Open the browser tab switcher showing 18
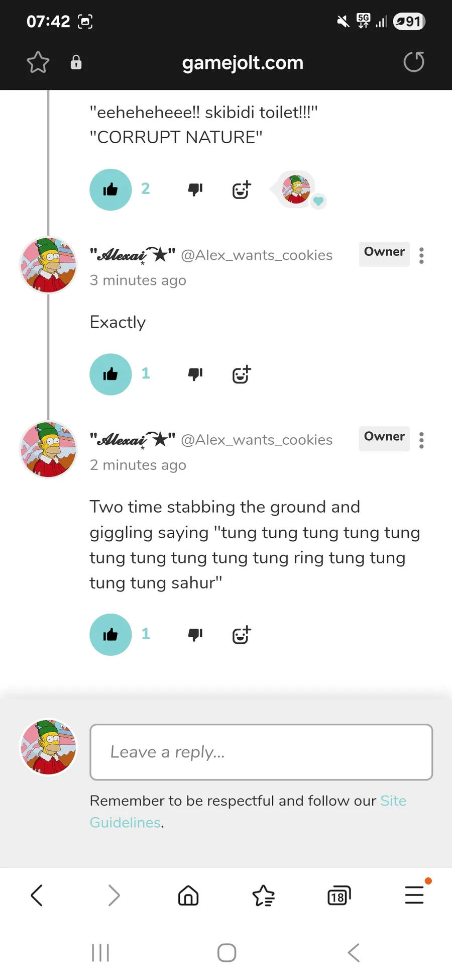The height and width of the screenshot is (980, 452). 339,896
